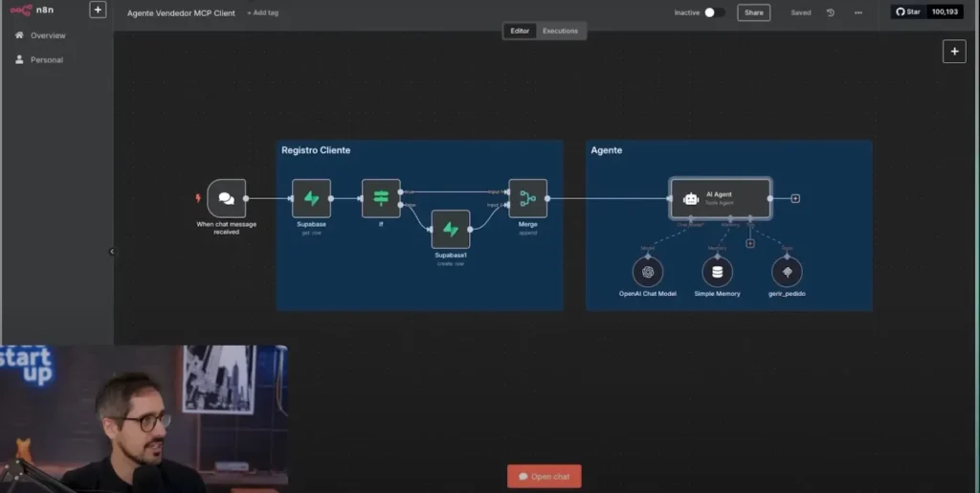
Task: Click the If node false output port
Action: click(401, 205)
